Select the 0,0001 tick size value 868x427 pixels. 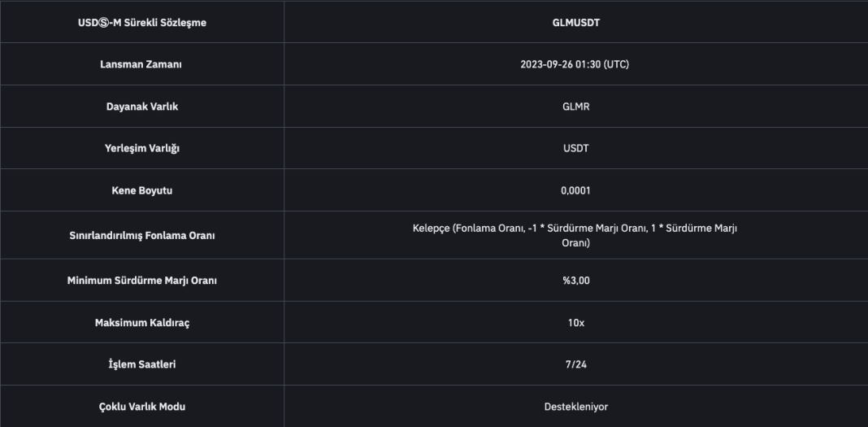[575, 191]
